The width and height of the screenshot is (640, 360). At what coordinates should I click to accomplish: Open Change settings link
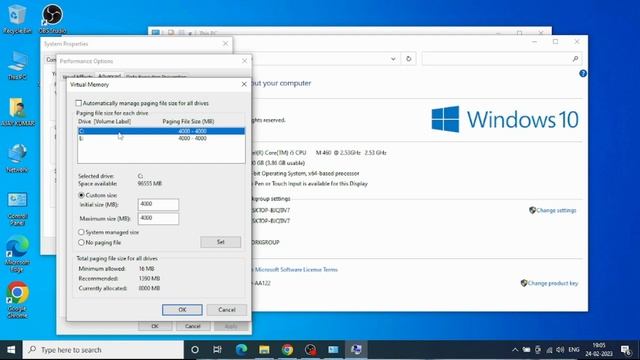pyautogui.click(x=556, y=210)
